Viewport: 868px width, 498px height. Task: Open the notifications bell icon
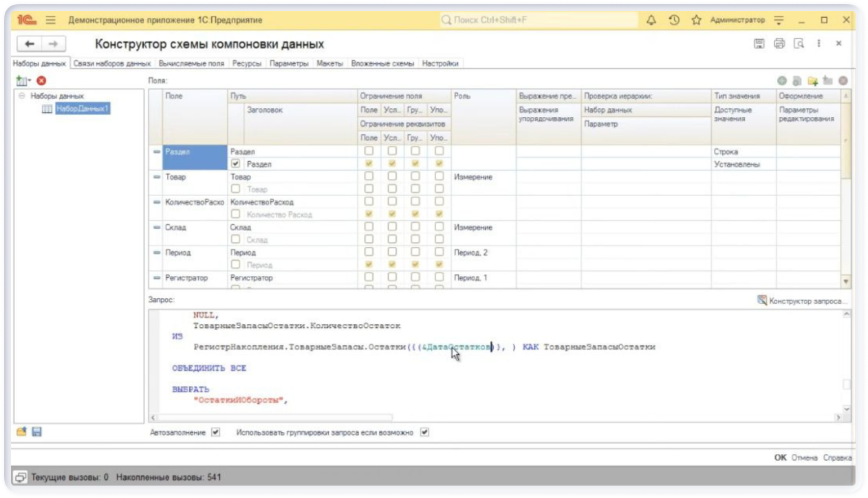pyautogui.click(x=651, y=21)
